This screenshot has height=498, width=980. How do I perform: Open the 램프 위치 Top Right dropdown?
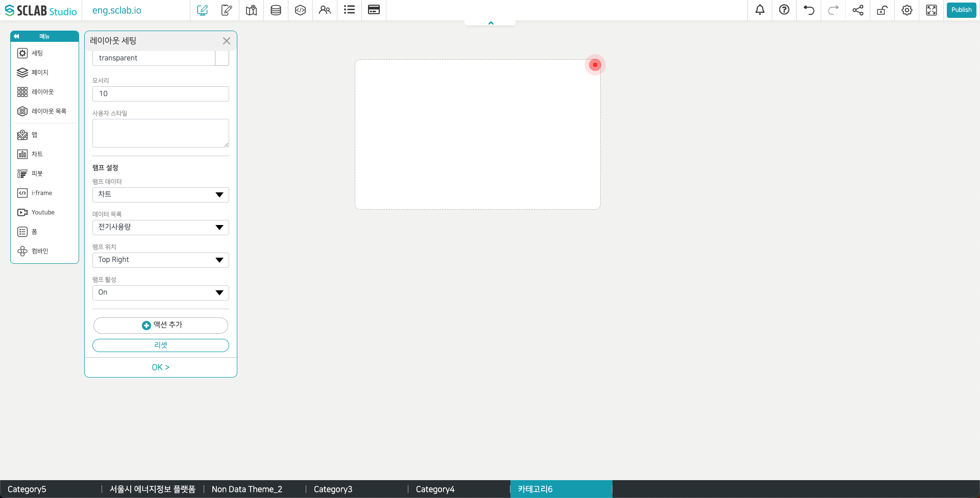[x=161, y=260]
